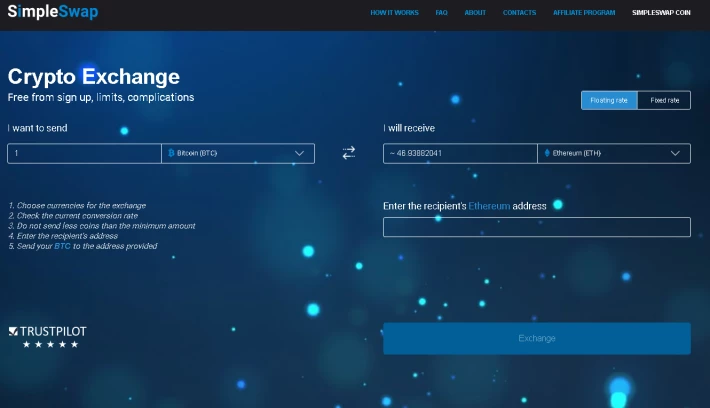Open the FAQ page
This screenshot has width=710, height=408.
(441, 13)
